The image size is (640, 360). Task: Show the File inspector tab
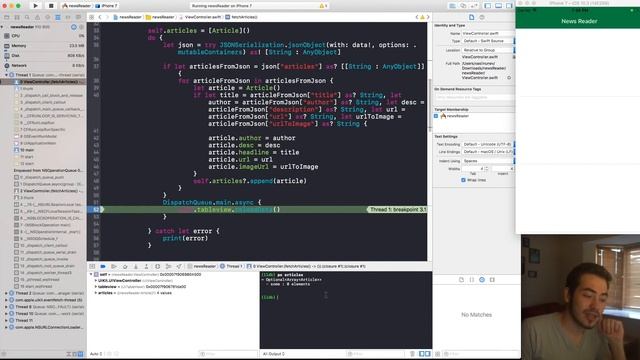(x=471, y=17)
